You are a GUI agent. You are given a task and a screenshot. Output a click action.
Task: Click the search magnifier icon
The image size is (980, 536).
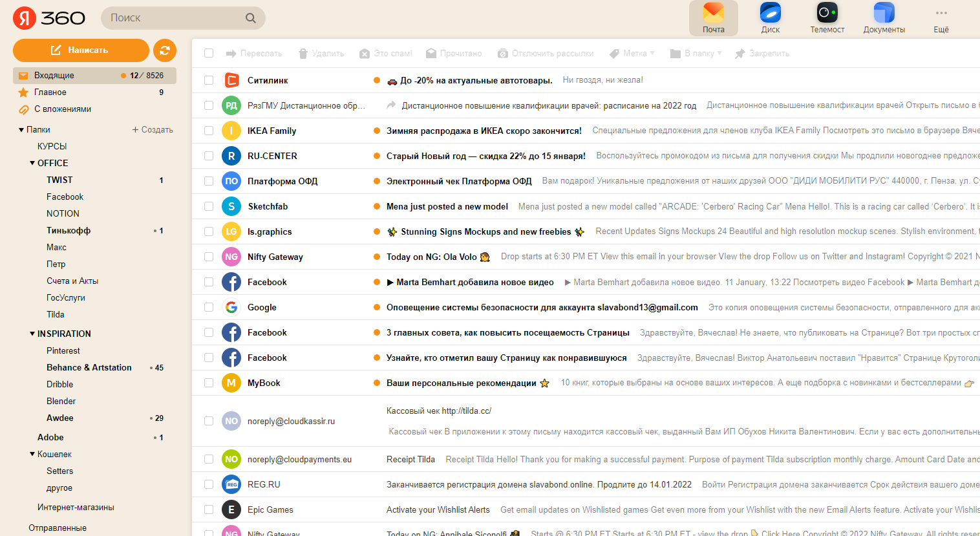(x=251, y=18)
